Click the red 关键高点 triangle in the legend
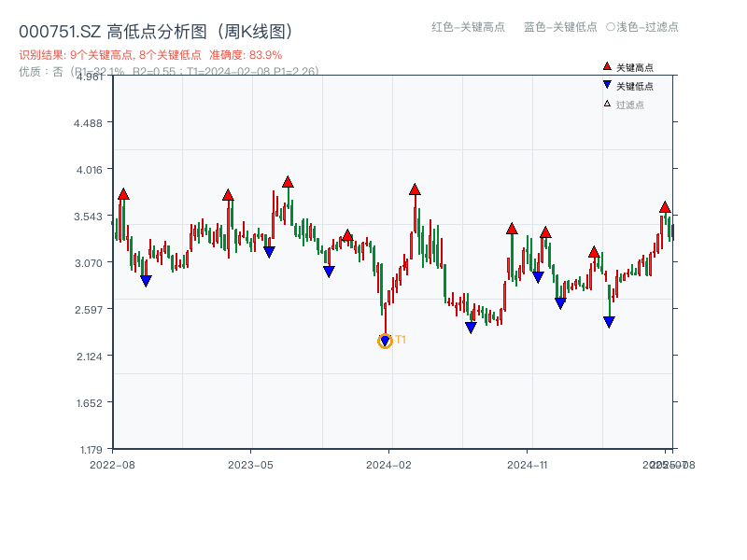747x560 pixels. [x=607, y=66]
